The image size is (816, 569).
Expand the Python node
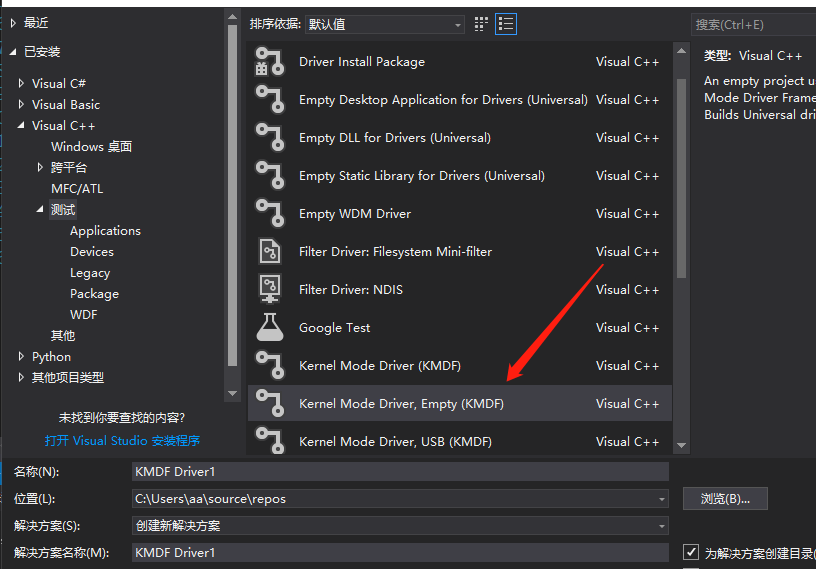(21, 357)
